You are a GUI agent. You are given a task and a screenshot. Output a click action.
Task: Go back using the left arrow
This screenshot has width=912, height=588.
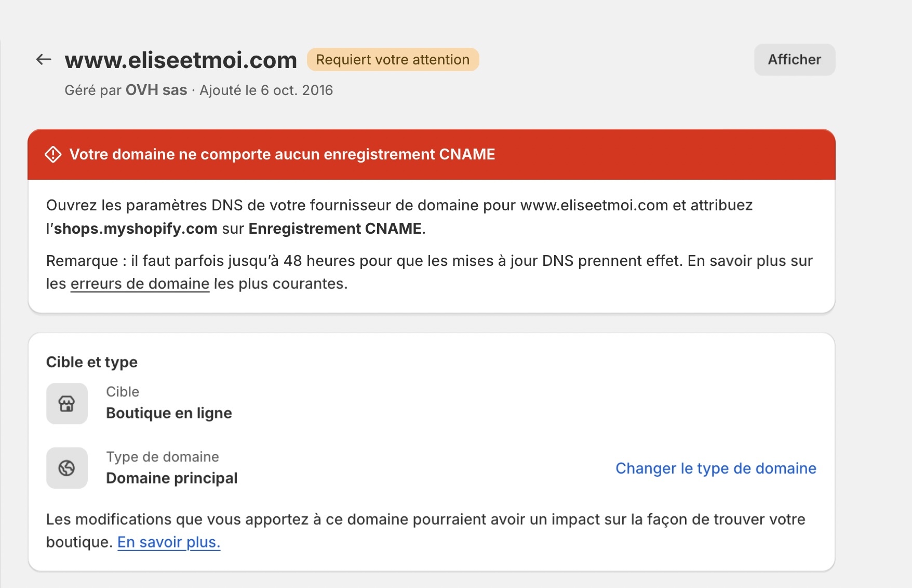pyautogui.click(x=44, y=60)
